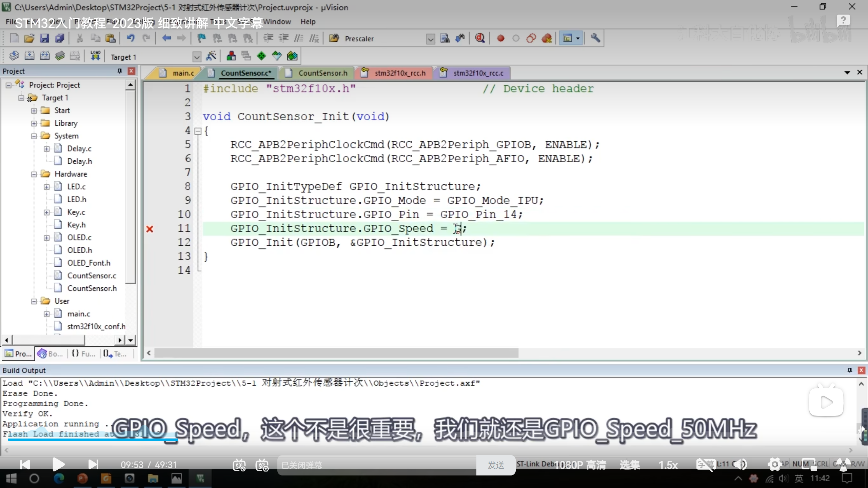Toggle the video player subtitle button
The image size is (868, 488).
[705, 464]
